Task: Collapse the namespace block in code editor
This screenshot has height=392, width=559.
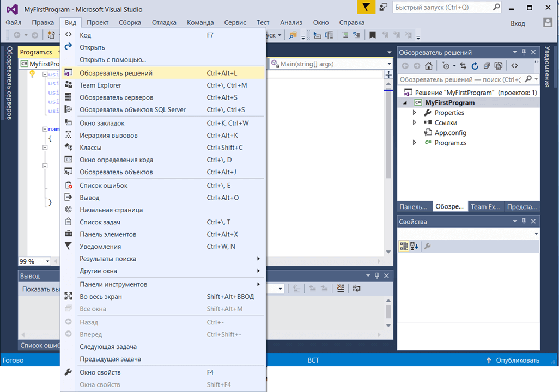Action: 45,129
